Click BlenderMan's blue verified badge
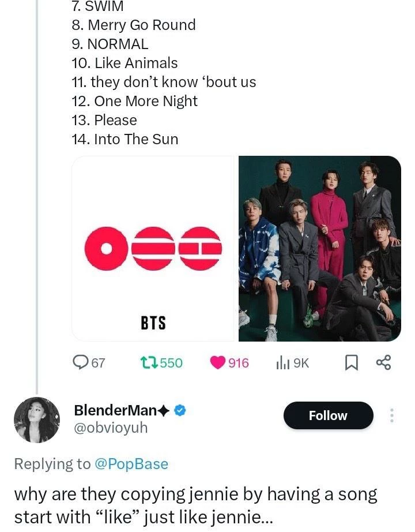Screen dimensions: 415x532 [180, 410]
